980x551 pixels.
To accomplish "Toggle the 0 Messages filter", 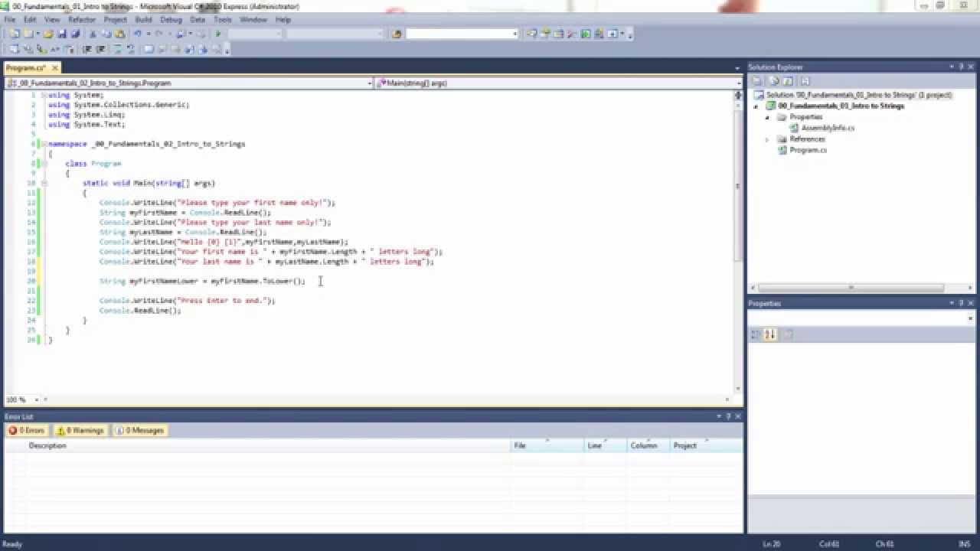I will [139, 431].
